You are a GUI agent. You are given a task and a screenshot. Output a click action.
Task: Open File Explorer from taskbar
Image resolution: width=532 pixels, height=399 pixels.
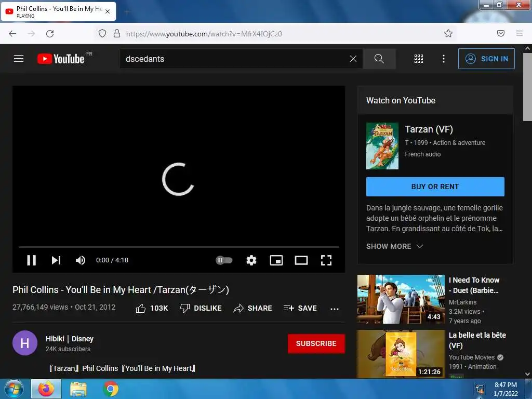point(78,389)
